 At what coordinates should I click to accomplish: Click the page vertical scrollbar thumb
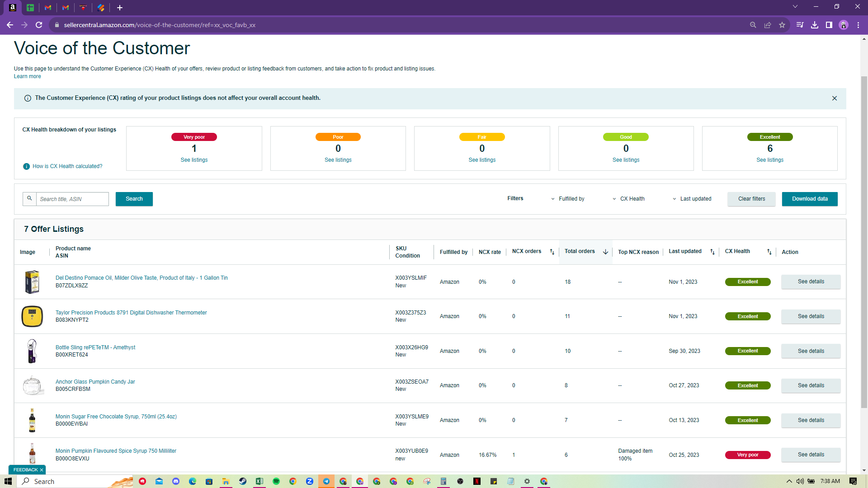[x=864, y=242]
